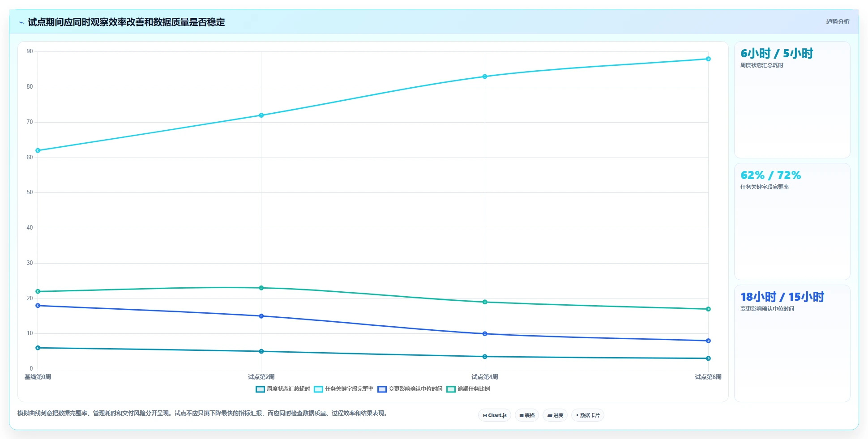Viewport: 868px width, 439px height.
Task: Select the 任务关键字段完整率 point at 基线第0周
Action: pos(38,150)
